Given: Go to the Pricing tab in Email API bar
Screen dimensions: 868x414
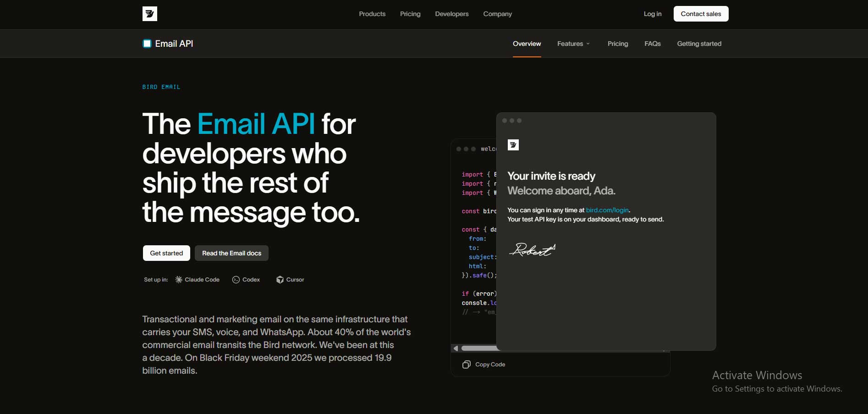Looking at the screenshot, I should pos(618,44).
